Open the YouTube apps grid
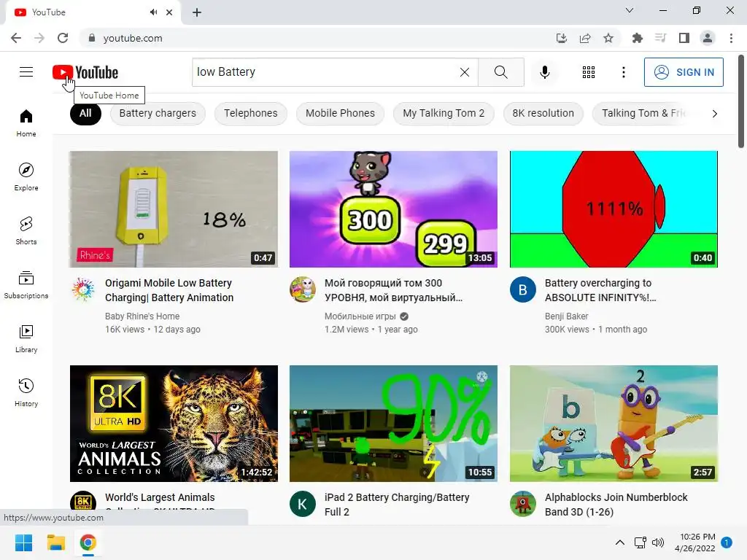 (589, 72)
